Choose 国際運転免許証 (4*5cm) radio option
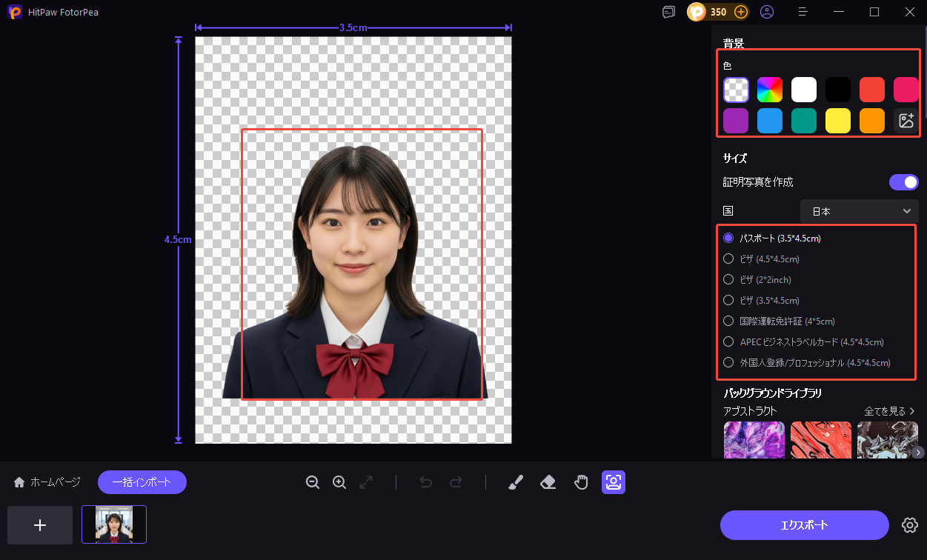Image resolution: width=927 pixels, height=560 pixels. tap(728, 321)
